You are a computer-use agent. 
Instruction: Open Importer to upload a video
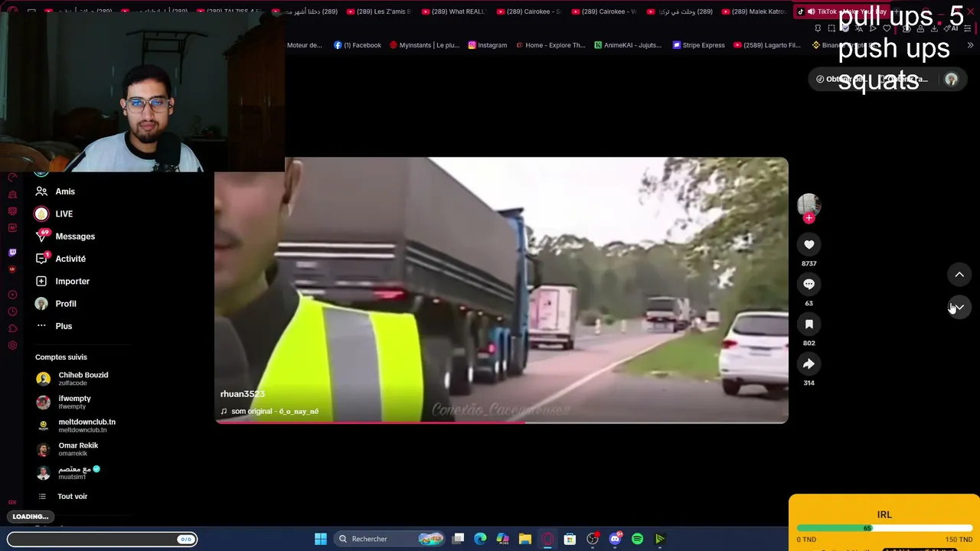pos(64,281)
